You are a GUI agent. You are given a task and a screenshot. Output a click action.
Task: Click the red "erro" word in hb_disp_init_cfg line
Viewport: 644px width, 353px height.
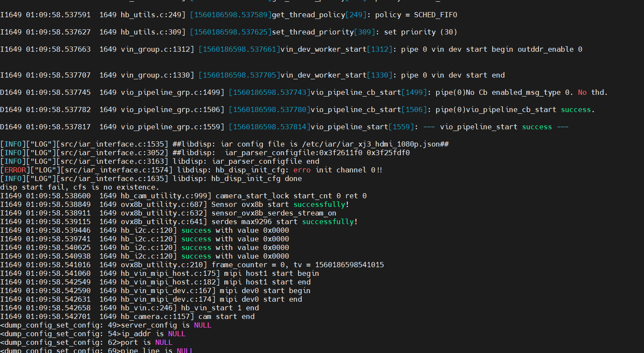pos(302,170)
